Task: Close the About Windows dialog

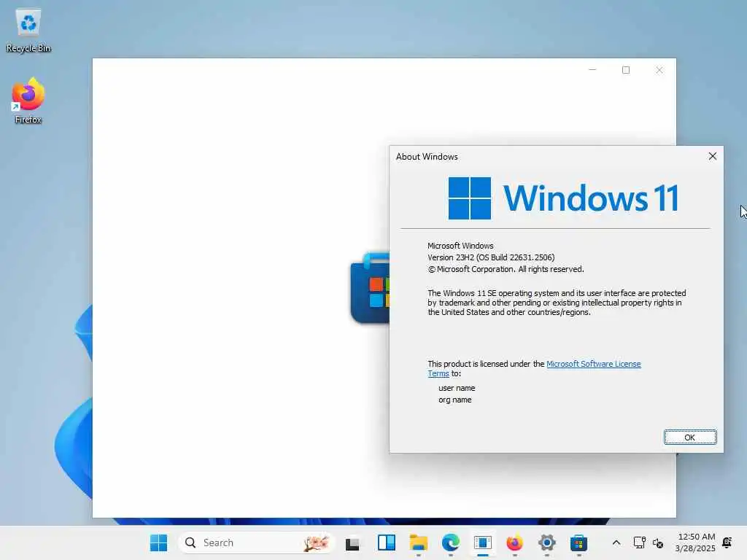Action: tap(712, 156)
